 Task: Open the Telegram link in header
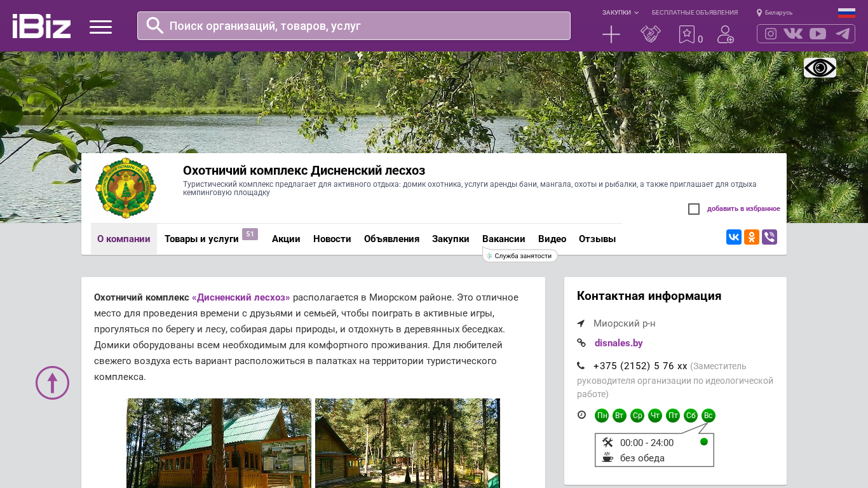[843, 34]
